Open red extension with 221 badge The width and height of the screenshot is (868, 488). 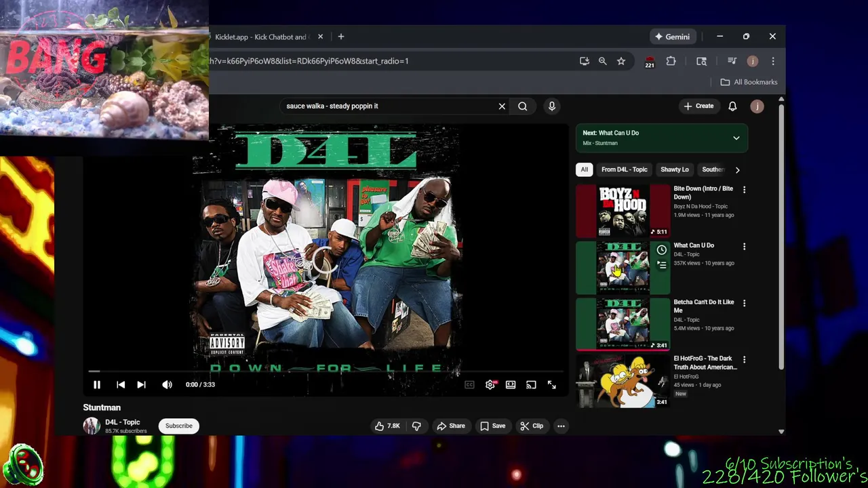click(650, 62)
